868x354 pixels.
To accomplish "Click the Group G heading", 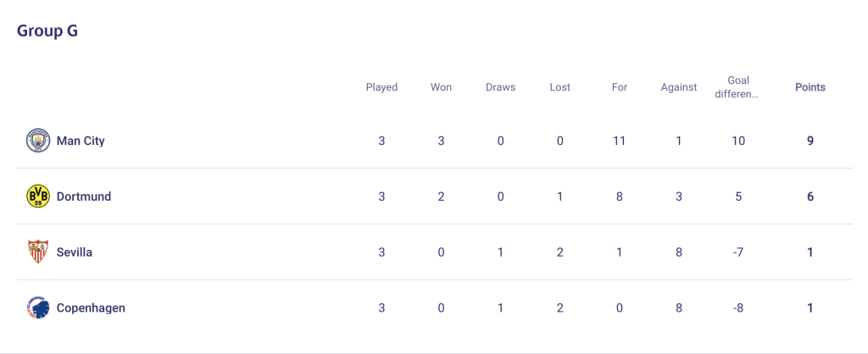I will [x=47, y=31].
